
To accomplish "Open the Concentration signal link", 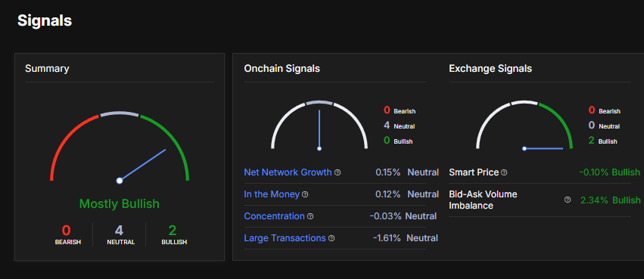I will [x=275, y=216].
